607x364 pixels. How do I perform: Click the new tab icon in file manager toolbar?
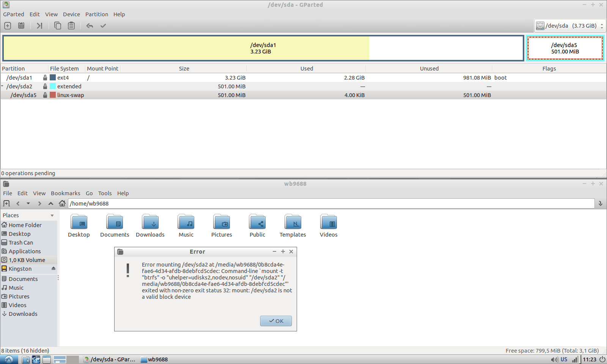pos(6,204)
